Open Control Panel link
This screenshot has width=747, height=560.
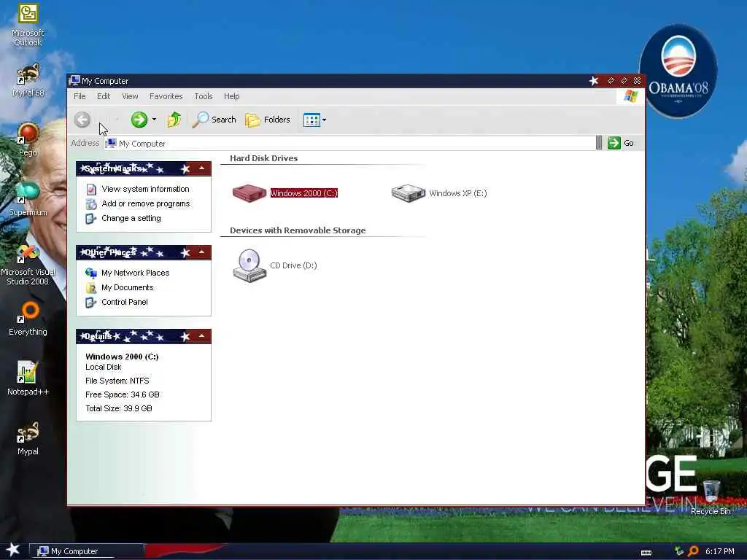tap(124, 302)
